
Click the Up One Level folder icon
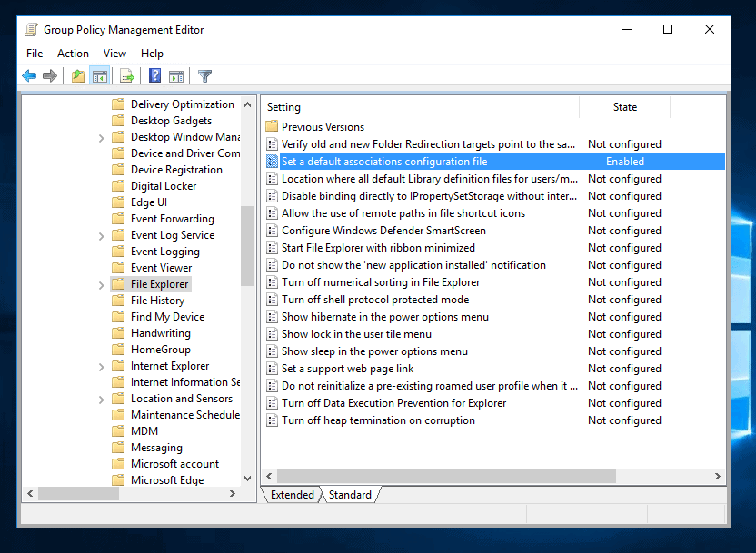[x=78, y=76]
